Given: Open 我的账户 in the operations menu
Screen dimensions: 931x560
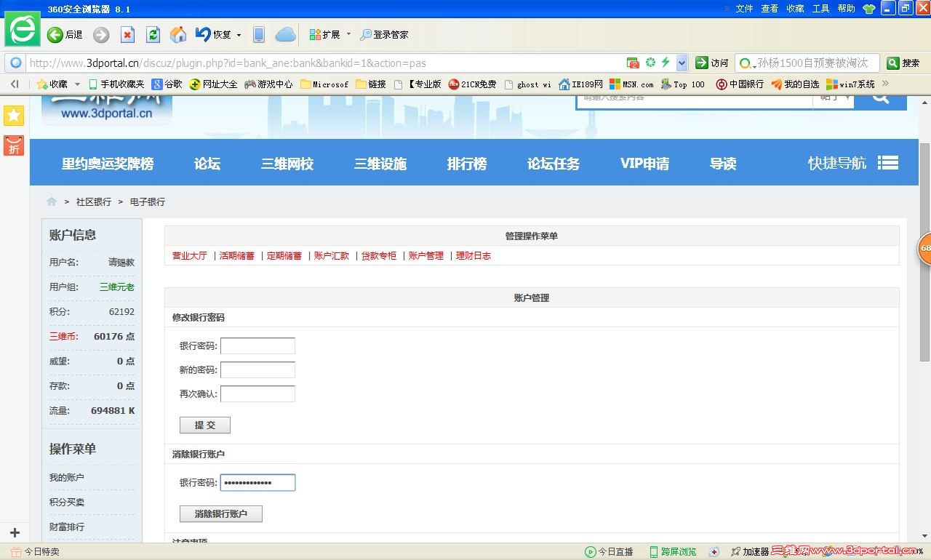Looking at the screenshot, I should click(67, 478).
